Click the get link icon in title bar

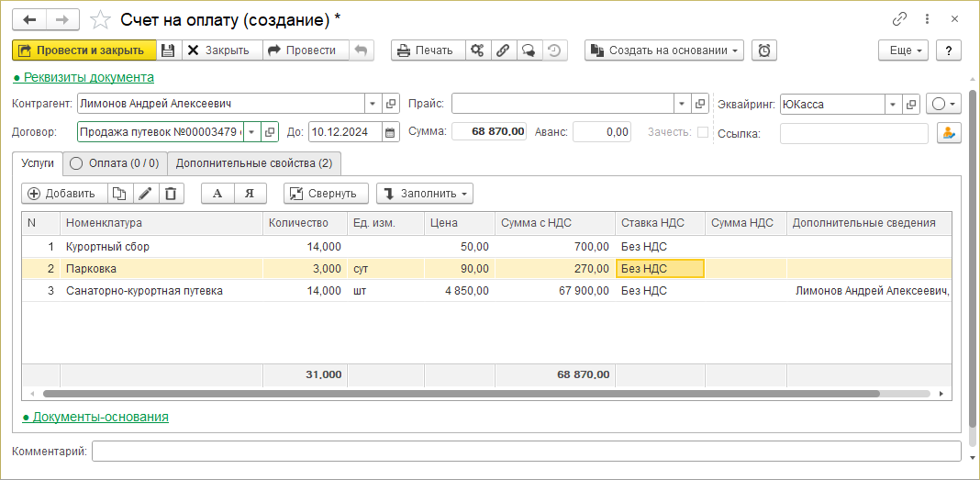[899, 19]
